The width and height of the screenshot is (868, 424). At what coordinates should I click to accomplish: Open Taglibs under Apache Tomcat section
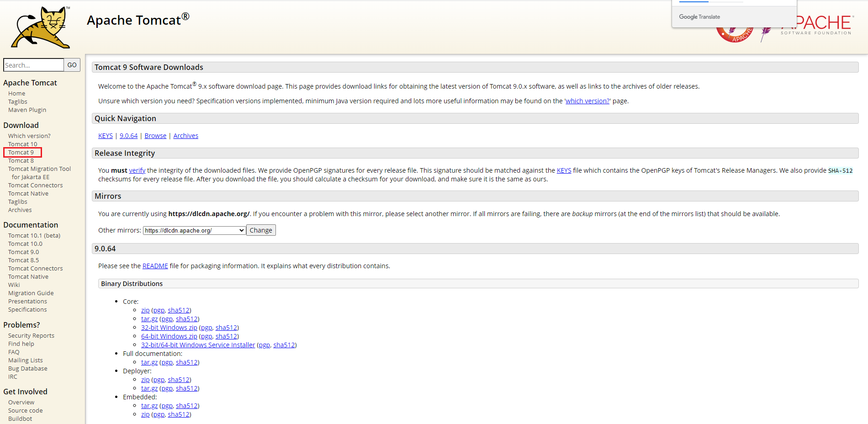[x=18, y=101]
